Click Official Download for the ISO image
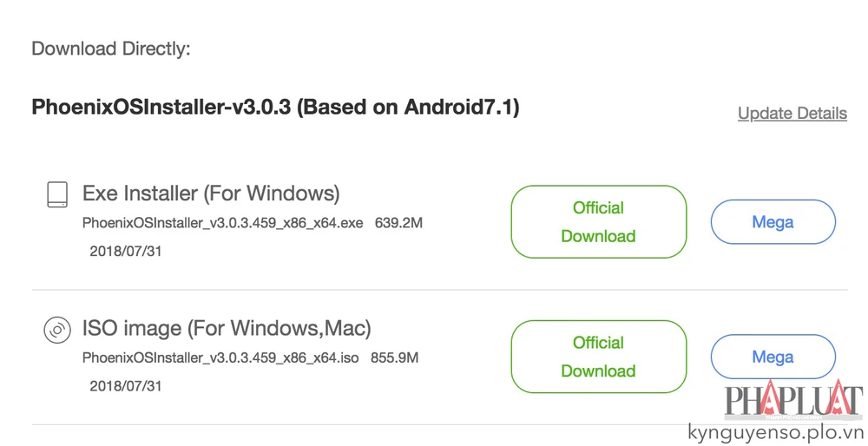868x446 pixels. pos(598,357)
